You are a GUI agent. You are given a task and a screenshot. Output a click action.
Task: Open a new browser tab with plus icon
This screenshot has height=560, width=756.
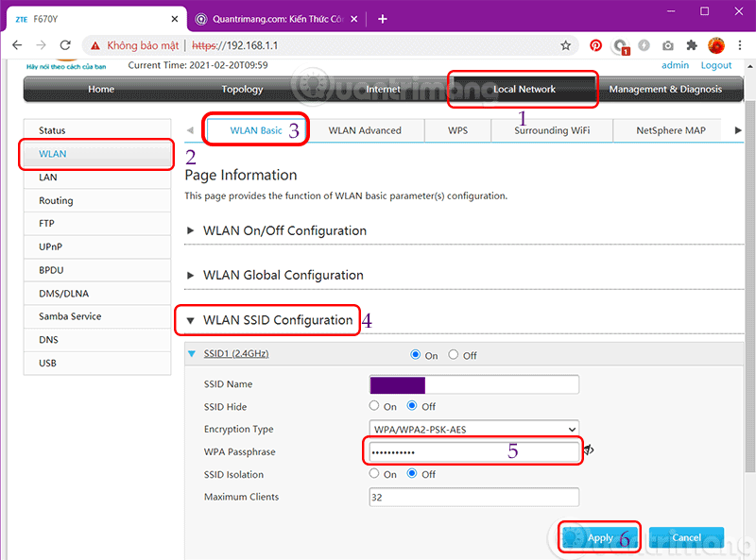pos(383,18)
